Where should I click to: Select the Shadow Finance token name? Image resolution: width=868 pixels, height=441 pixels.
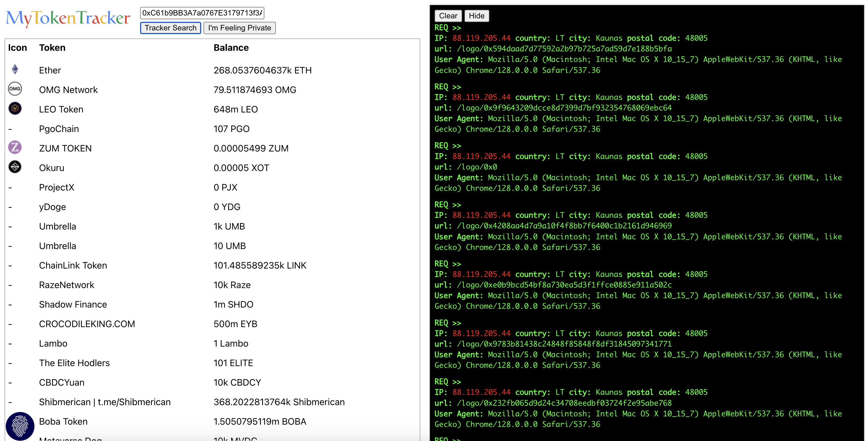(73, 305)
